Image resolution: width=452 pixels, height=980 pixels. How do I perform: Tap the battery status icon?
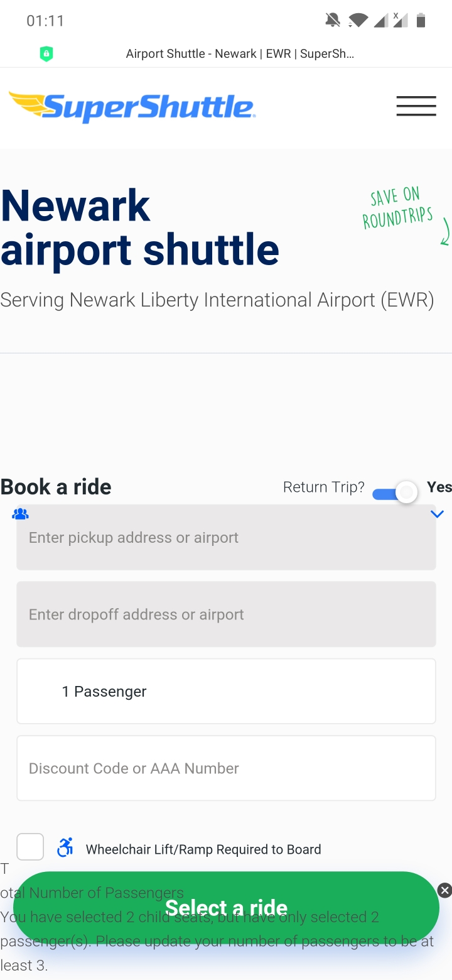point(421,21)
